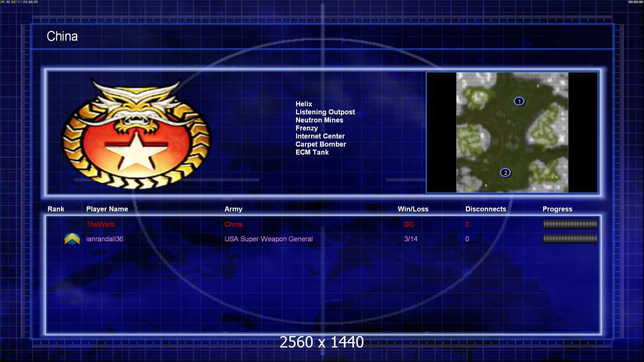The image size is (644, 362).
Task: Click the map preview thumbnail
Action: [512, 132]
